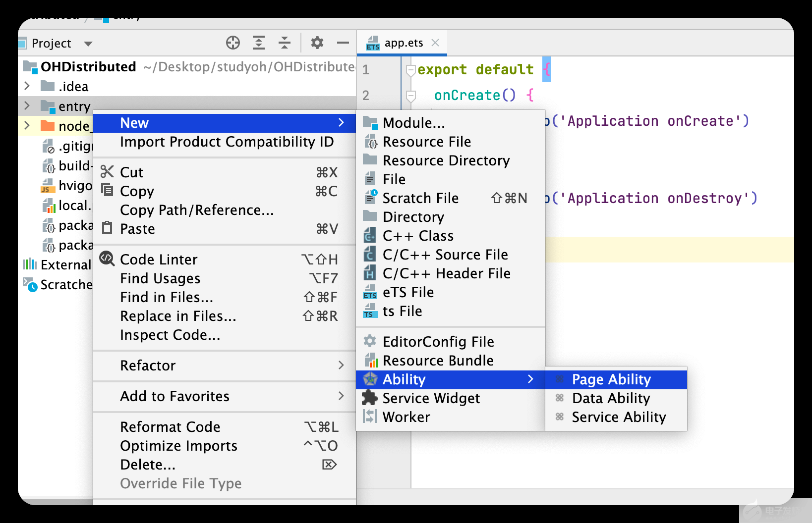812x523 pixels.
Task: Toggle code fold marker beside export default
Action: click(x=410, y=70)
